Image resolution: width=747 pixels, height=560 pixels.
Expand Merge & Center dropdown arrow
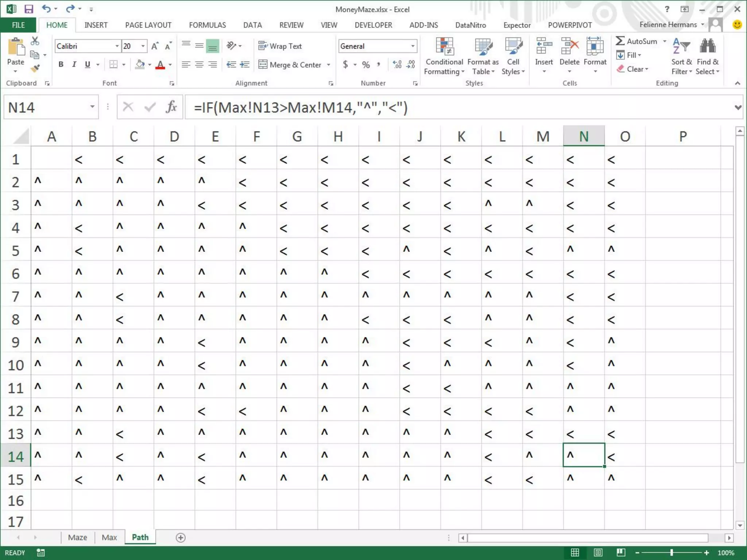point(329,65)
